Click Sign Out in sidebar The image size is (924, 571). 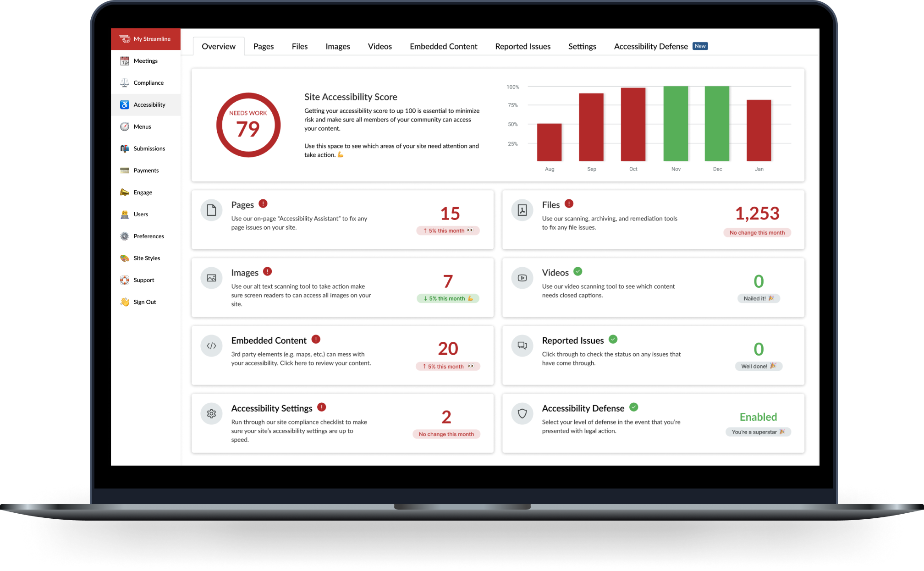(x=144, y=302)
